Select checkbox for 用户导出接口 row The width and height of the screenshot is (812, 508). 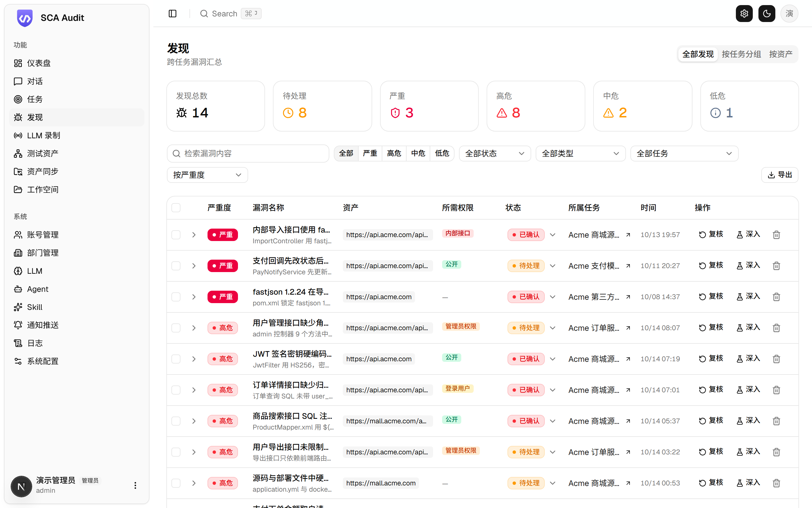[x=176, y=452]
